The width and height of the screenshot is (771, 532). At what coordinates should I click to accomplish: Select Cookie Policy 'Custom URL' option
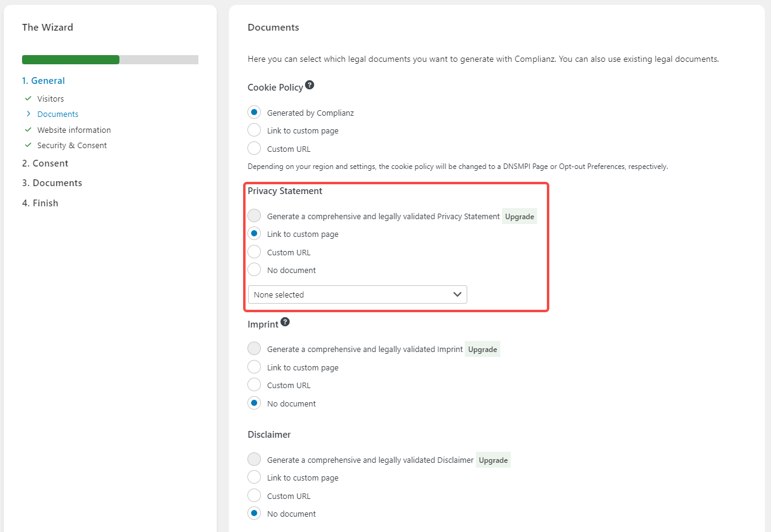coord(254,148)
